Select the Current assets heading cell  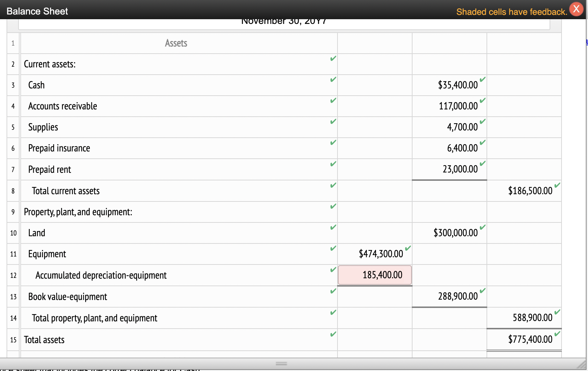179,64
